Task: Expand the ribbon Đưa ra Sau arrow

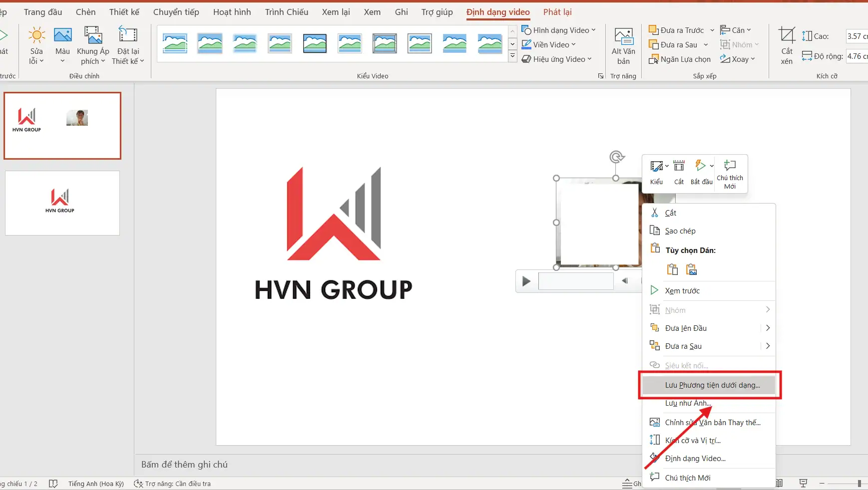Action: tap(706, 45)
